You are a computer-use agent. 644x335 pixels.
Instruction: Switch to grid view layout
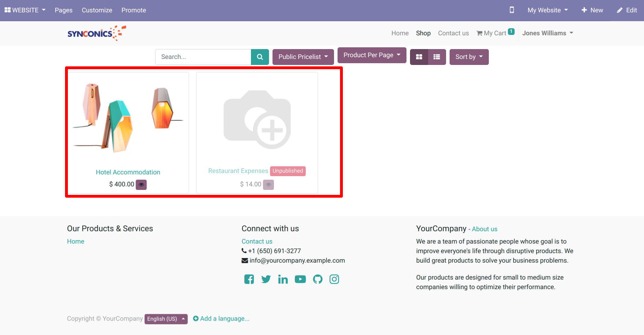419,57
